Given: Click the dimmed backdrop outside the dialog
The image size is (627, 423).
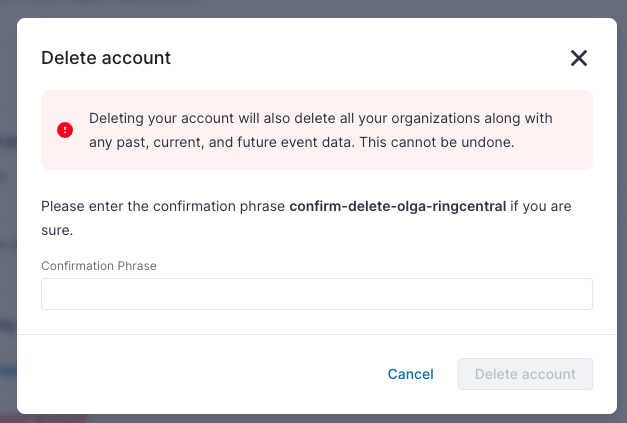Looking at the screenshot, I should tap(8, 200).
